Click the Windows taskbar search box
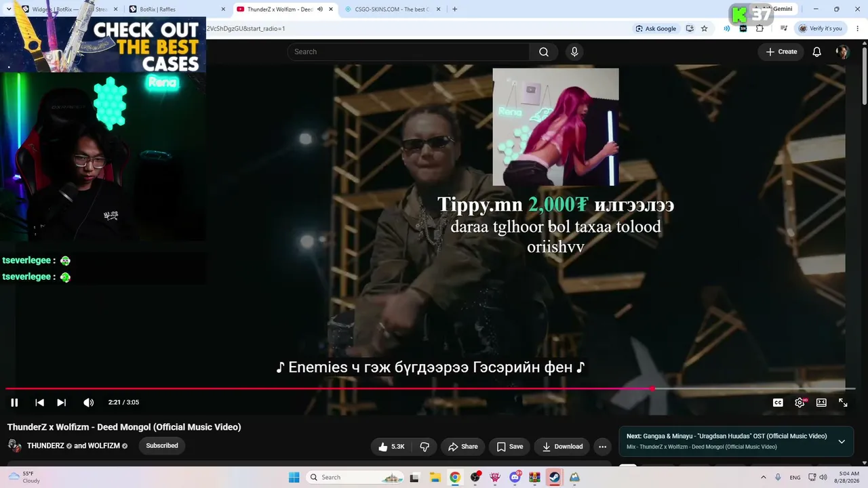This screenshot has height=488, width=868. click(356, 477)
